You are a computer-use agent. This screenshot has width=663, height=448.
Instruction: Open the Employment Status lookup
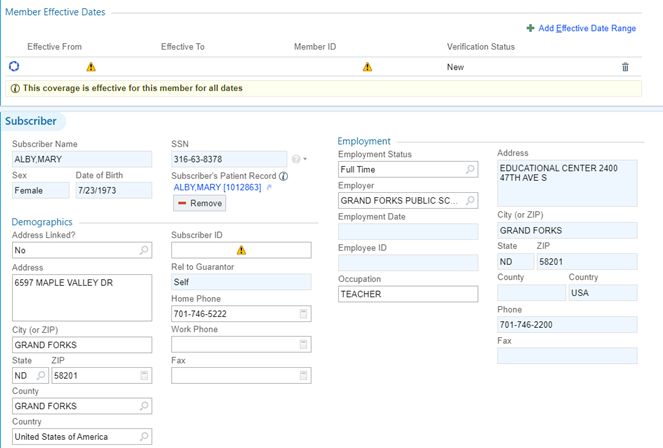coord(470,170)
